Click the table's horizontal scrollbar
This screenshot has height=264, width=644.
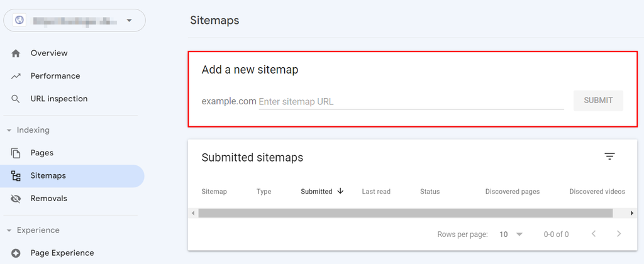point(405,213)
